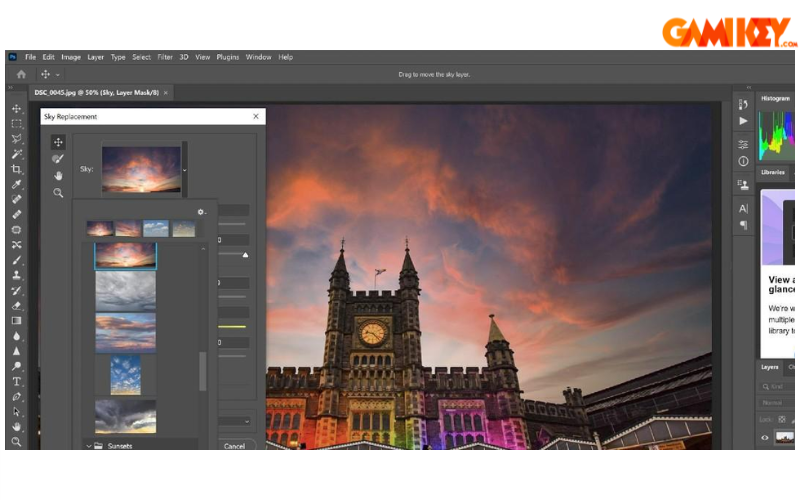Choose the Zoom tool in the Sky Replacement dialog
The image size is (800, 500).
(58, 193)
